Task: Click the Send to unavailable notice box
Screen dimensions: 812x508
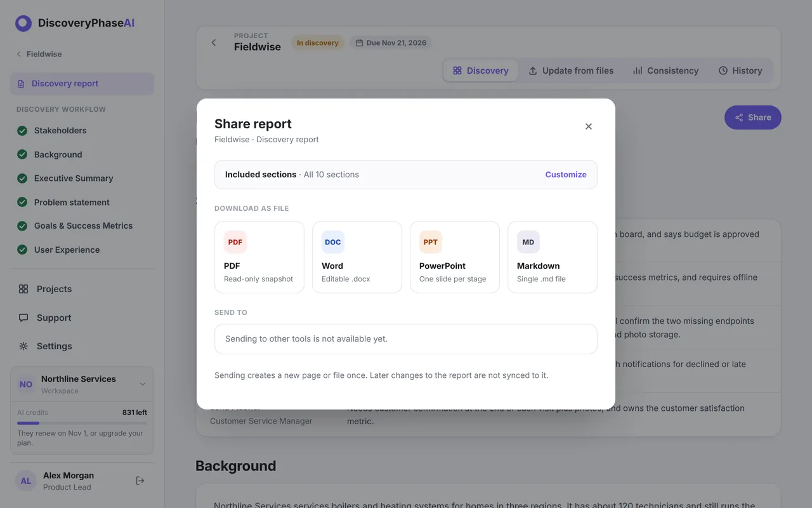Action: [406, 339]
